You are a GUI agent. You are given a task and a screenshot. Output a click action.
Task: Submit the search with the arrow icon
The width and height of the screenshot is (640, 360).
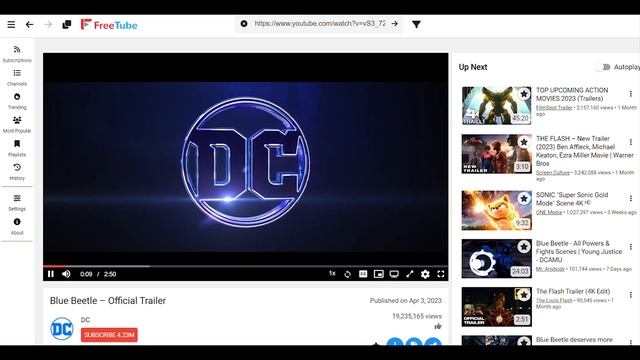tap(394, 24)
